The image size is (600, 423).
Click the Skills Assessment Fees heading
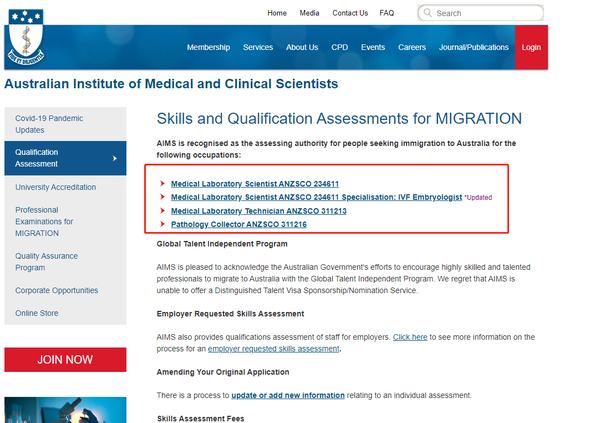click(201, 418)
